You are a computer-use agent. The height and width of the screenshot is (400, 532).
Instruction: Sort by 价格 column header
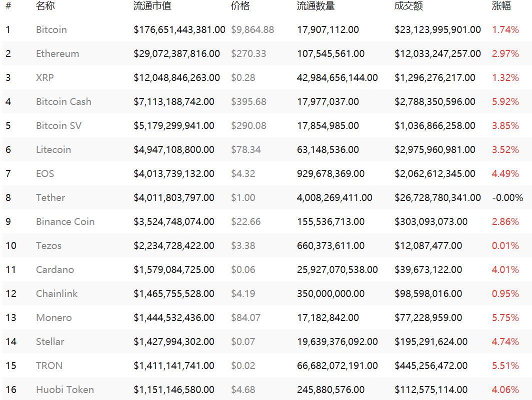[240, 6]
